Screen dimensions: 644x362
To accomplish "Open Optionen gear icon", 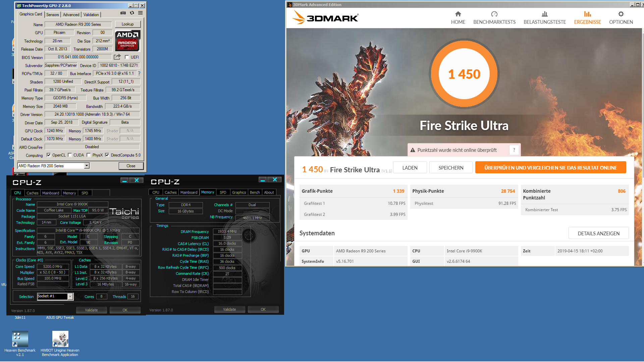I will coord(621,14).
